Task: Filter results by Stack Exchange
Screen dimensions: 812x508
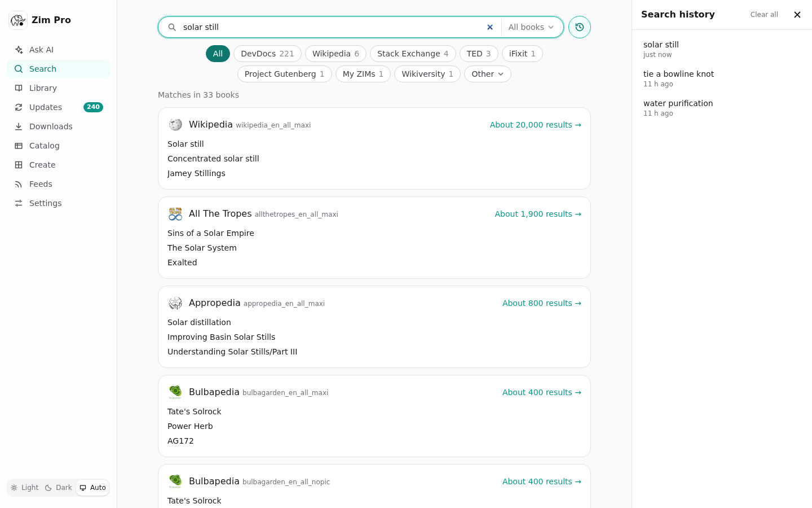Action: [x=413, y=54]
